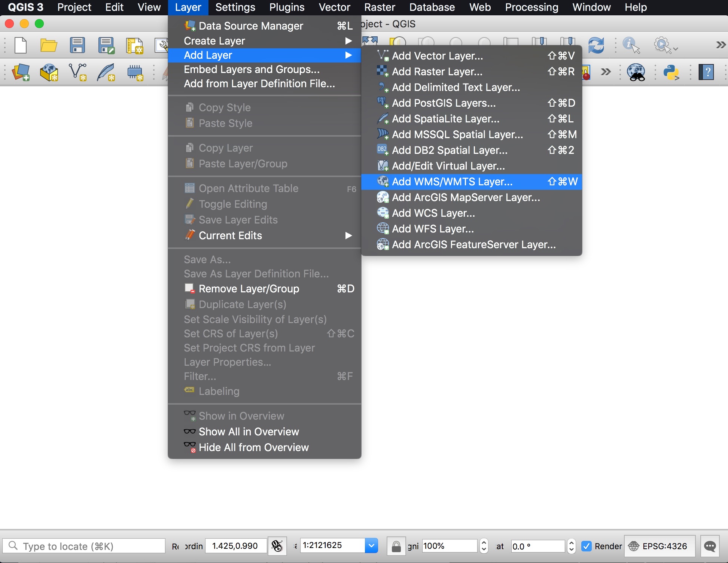
Task: Open the action tool dropdown arrow
Action: pyautogui.click(x=676, y=49)
